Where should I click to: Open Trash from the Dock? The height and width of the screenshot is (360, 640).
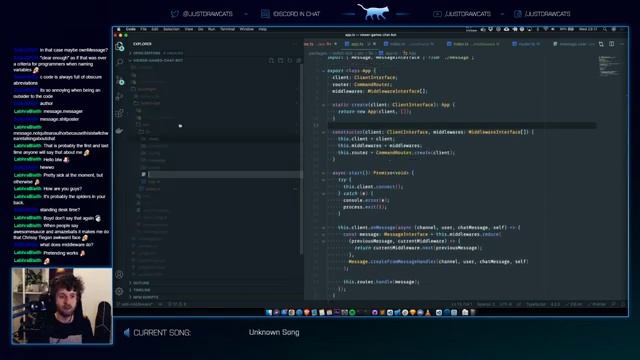(x=473, y=313)
